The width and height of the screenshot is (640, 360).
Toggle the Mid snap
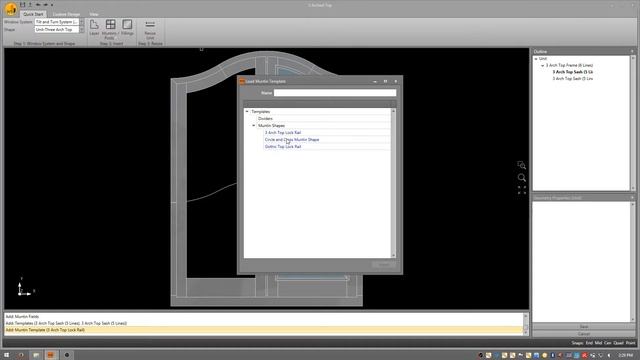[x=598, y=343]
